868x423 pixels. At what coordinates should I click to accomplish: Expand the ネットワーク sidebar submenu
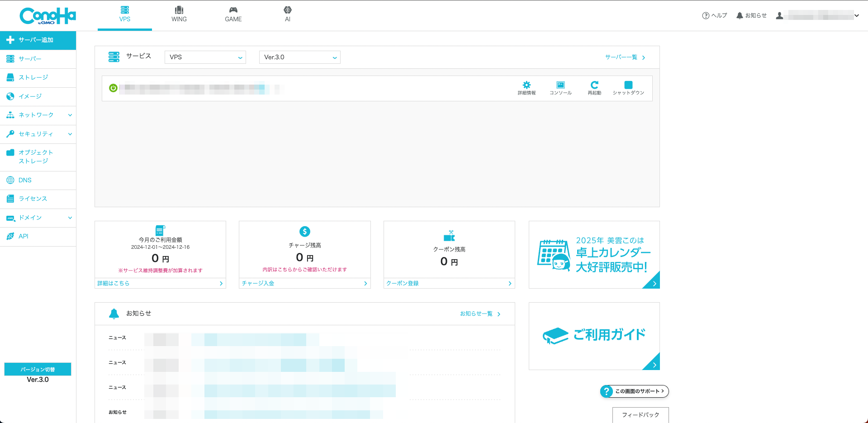coord(38,115)
